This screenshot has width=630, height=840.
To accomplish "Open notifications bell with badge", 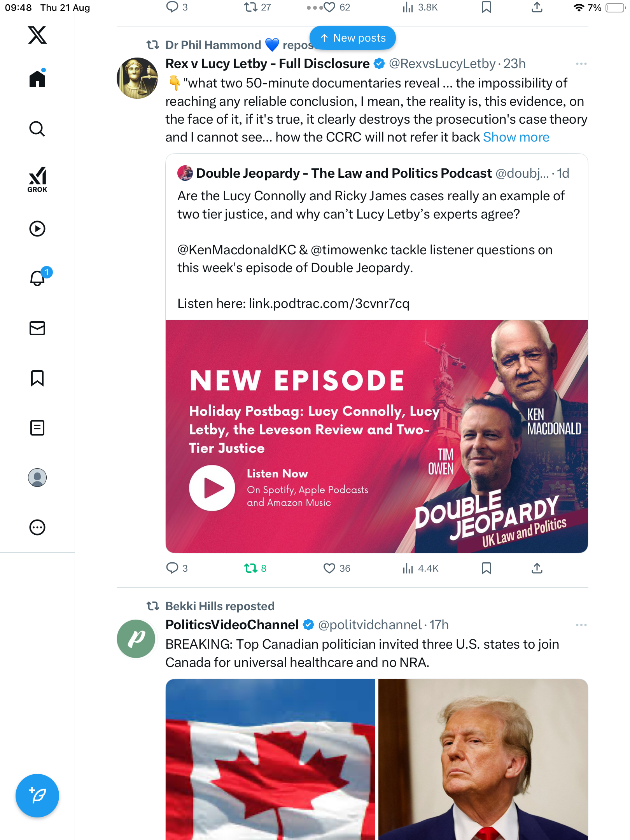I will [38, 278].
